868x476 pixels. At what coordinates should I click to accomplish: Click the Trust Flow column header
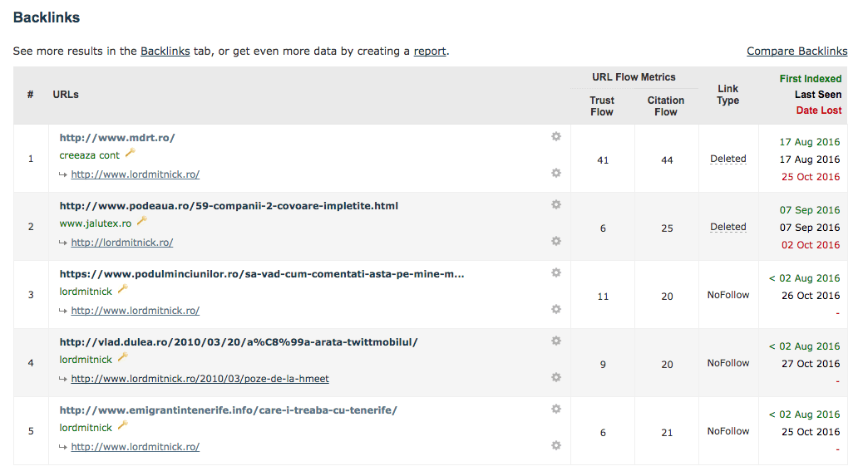tap(601, 106)
